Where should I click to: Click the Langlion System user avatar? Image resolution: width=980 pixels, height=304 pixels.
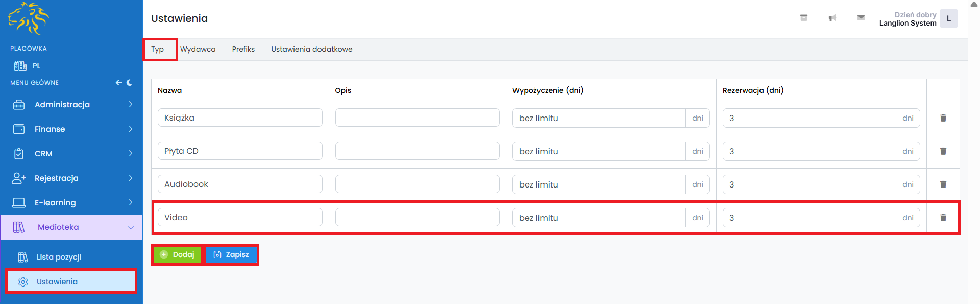pyautogui.click(x=948, y=19)
